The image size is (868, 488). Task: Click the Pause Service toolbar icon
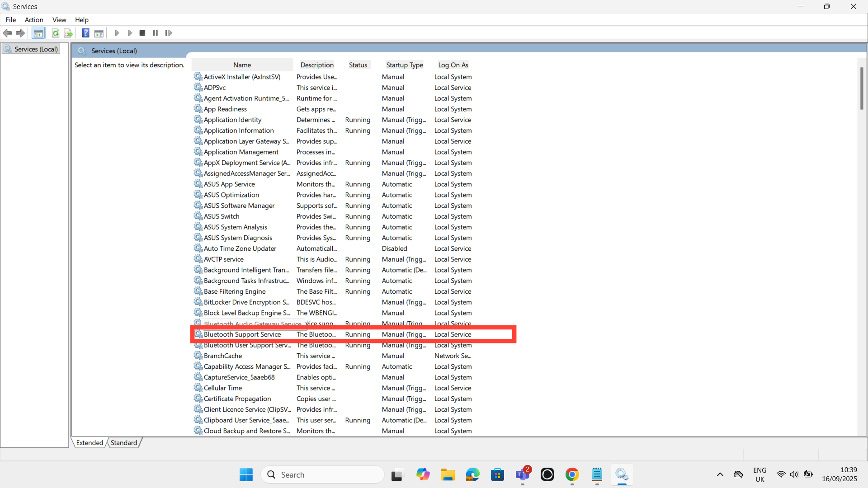tap(156, 33)
